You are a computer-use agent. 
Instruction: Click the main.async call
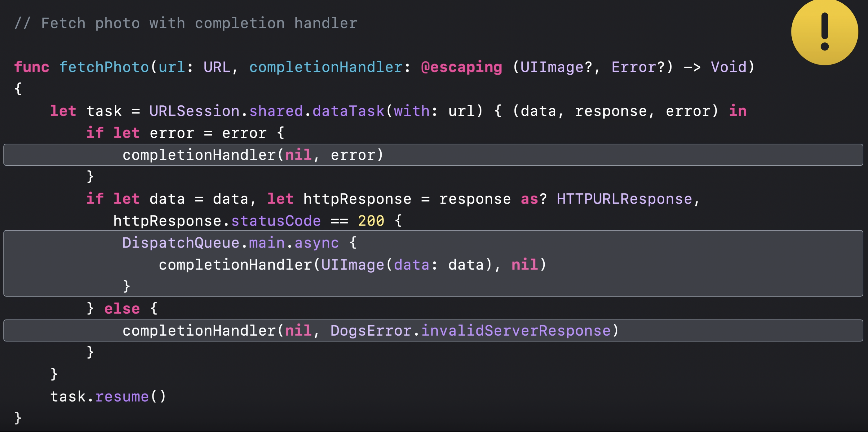coord(294,243)
